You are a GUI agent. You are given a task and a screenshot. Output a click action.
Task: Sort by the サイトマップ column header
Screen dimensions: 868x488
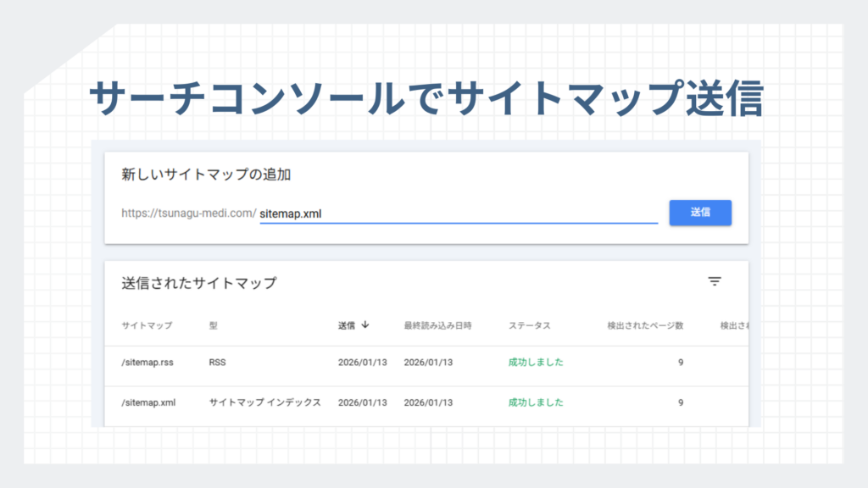[x=147, y=325]
